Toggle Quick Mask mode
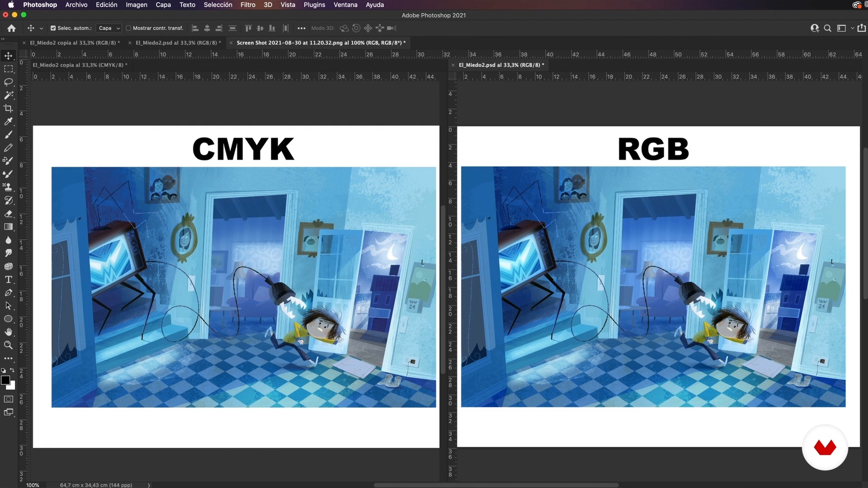Screen dimensions: 868x488 pyautogui.click(x=8, y=399)
